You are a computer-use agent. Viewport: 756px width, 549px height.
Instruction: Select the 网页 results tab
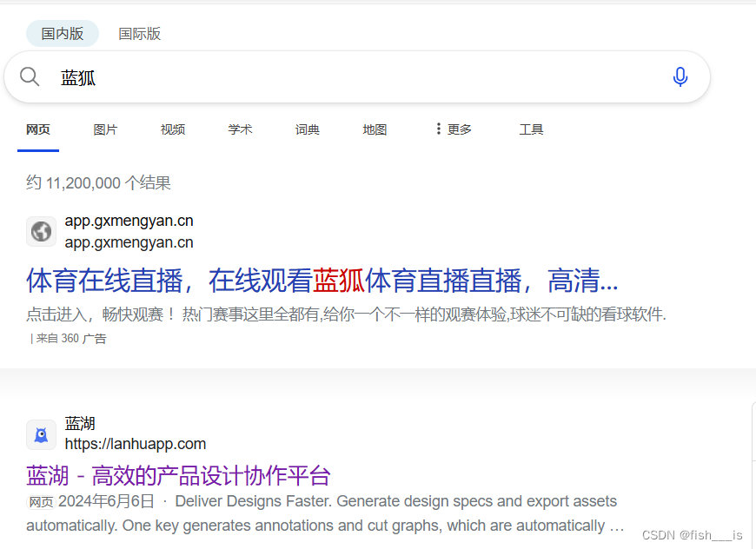[38, 129]
